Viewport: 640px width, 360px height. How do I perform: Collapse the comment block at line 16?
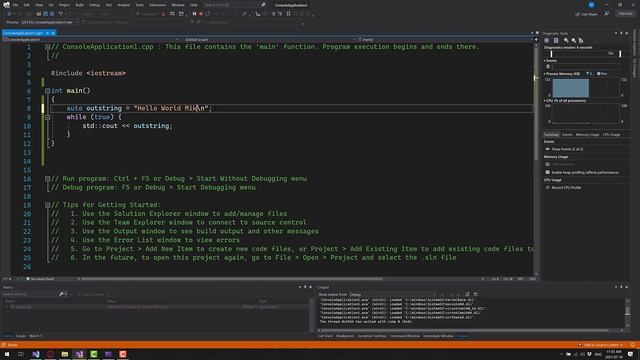pyautogui.click(x=47, y=179)
